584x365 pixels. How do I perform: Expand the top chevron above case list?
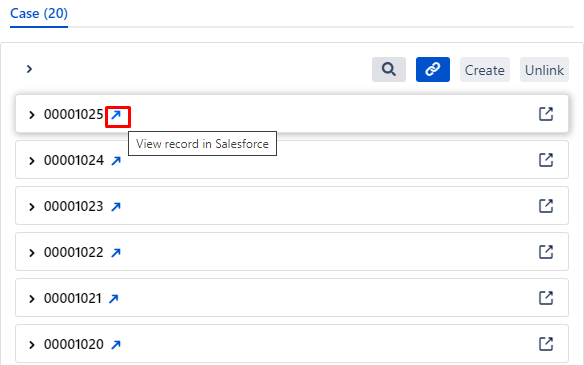tap(29, 69)
